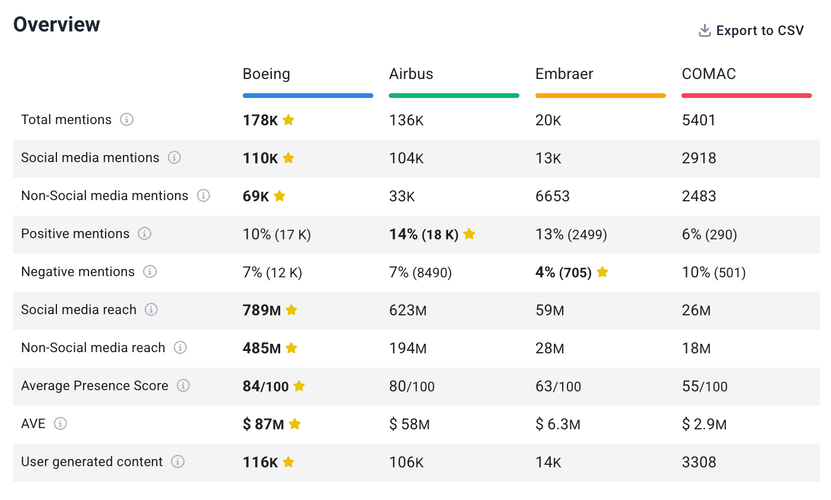The width and height of the screenshot is (831, 500).
Task: Click Airbus social mentions value 104K
Action: point(406,158)
